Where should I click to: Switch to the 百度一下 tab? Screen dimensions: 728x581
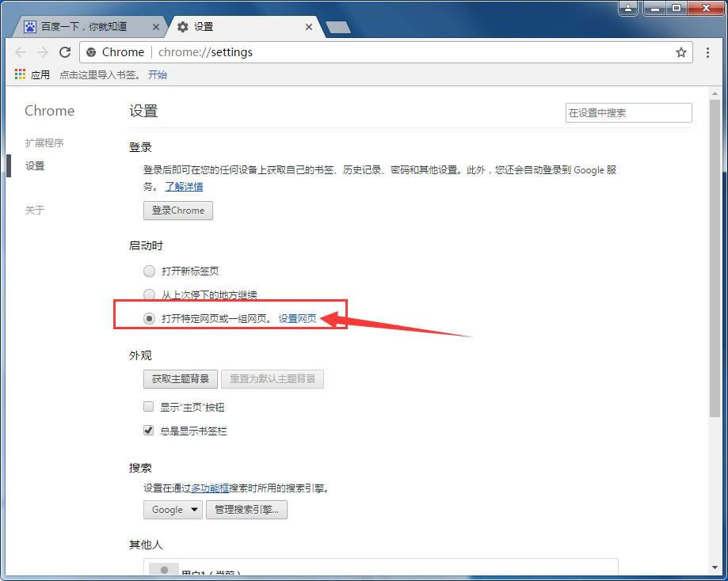pyautogui.click(x=88, y=26)
